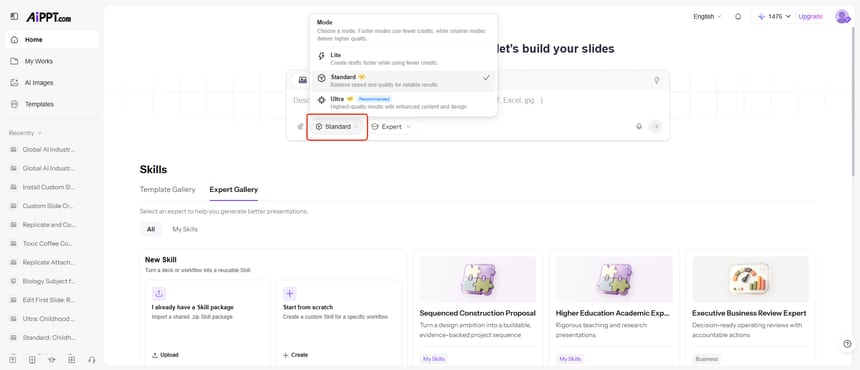Select the Ultra mode option
860x370 pixels.
403,103
